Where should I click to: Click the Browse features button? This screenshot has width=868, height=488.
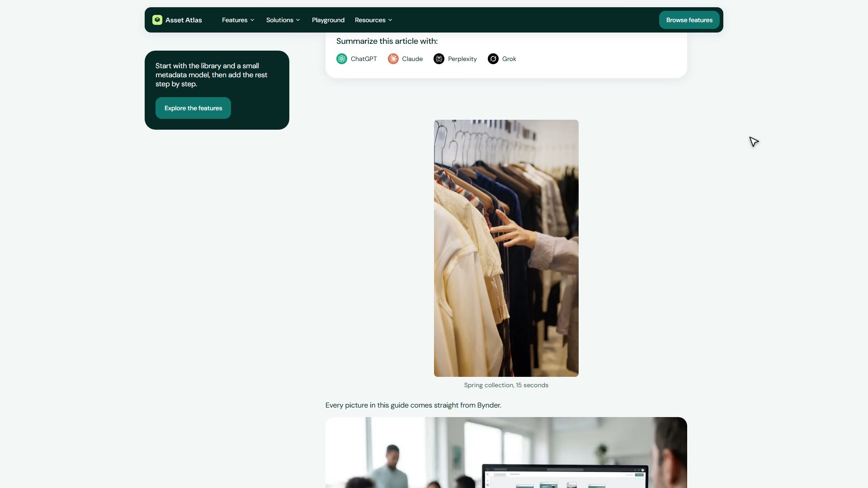tap(689, 20)
